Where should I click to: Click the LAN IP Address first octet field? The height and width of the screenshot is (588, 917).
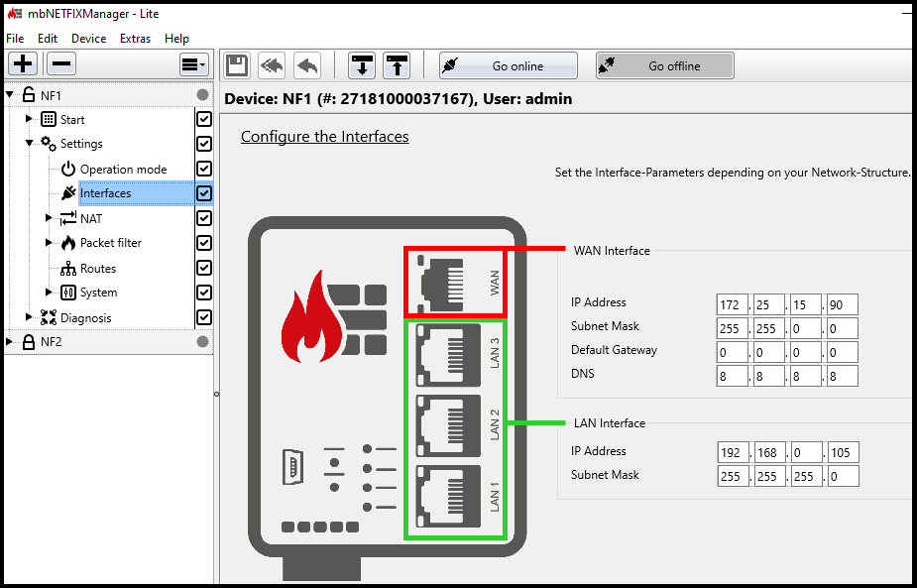tap(733, 452)
